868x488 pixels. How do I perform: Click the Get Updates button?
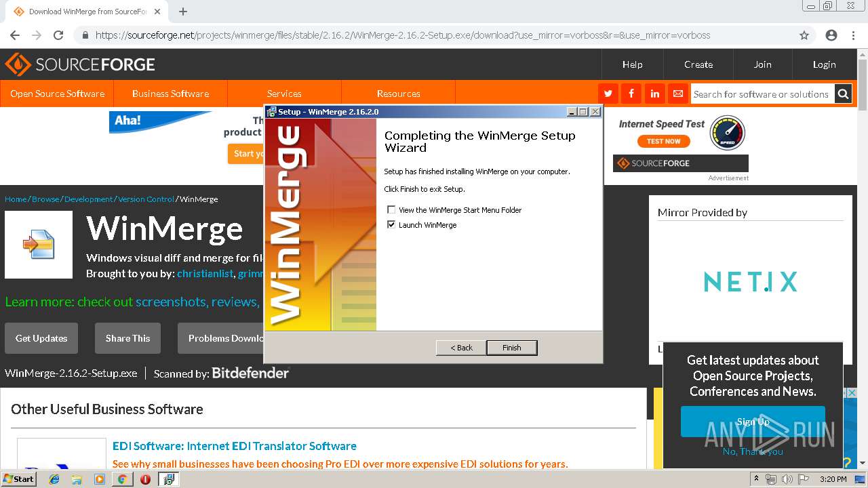point(41,338)
